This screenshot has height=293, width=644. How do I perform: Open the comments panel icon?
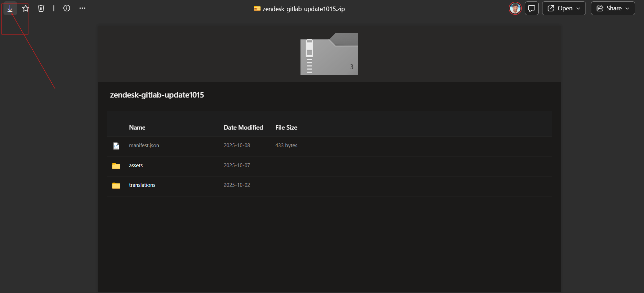pyautogui.click(x=532, y=8)
